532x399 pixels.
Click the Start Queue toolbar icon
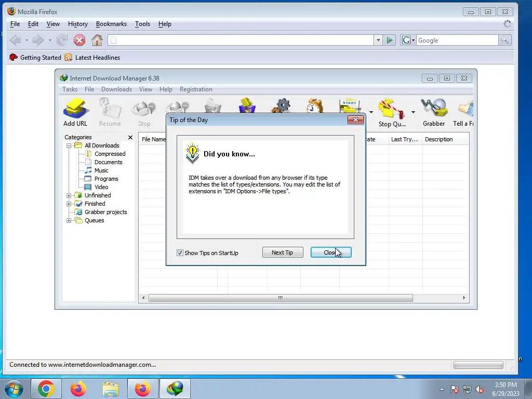click(350, 105)
